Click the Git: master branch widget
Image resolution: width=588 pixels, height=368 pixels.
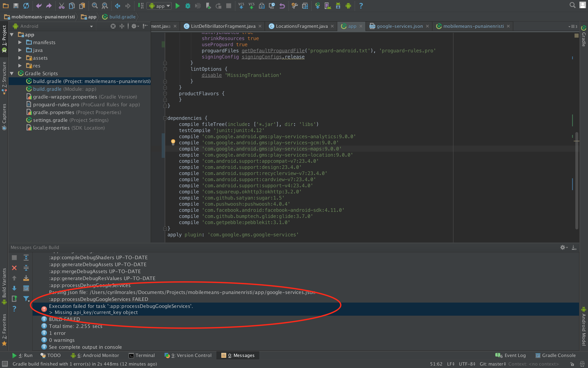coord(492,364)
